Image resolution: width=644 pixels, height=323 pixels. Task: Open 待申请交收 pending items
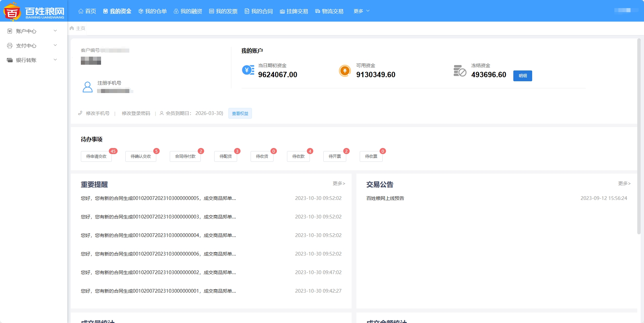click(96, 156)
